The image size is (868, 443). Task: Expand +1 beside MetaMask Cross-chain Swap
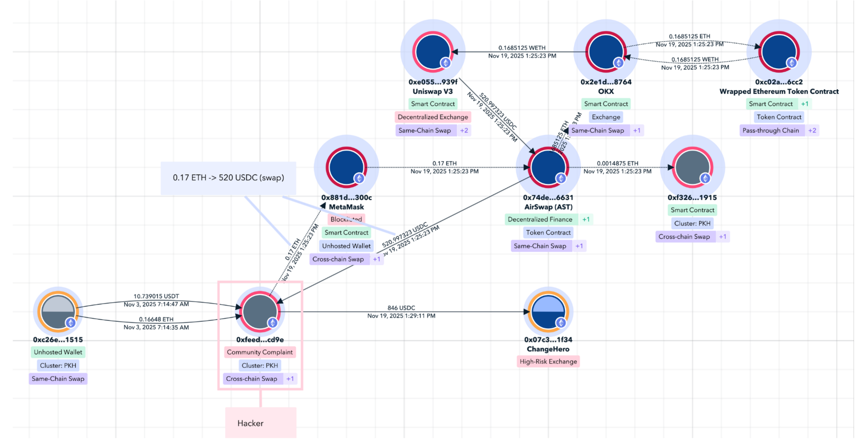point(376,259)
